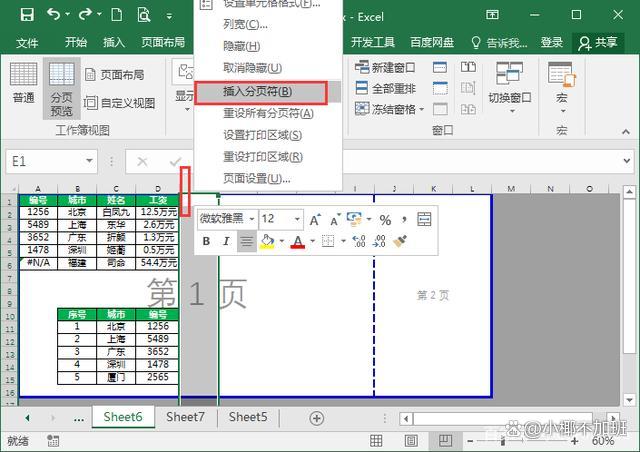Apply the yellow fill color bucket
Screen dimensions: 640x452
pyautogui.click(x=267, y=241)
